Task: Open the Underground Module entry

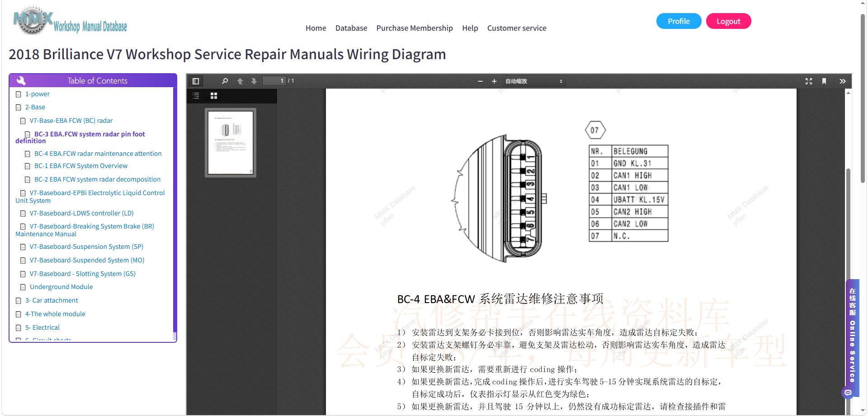Action: [x=61, y=287]
